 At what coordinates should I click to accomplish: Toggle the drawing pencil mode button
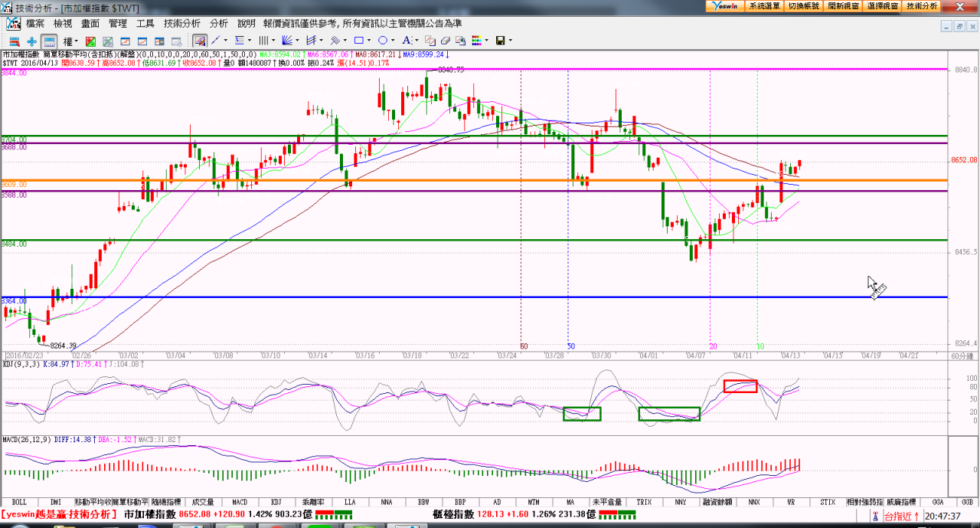199,41
